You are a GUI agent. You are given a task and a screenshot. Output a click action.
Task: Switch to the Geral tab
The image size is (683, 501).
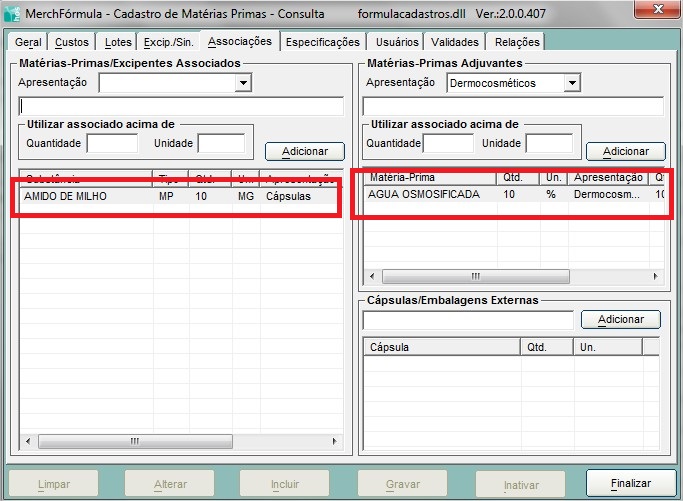point(28,42)
